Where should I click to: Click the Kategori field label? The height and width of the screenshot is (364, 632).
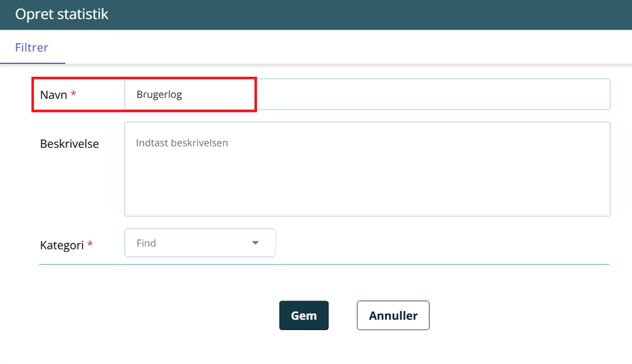[x=62, y=245]
